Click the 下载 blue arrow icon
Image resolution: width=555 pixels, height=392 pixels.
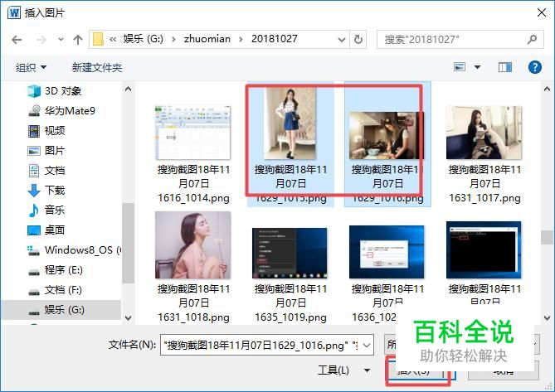34,190
